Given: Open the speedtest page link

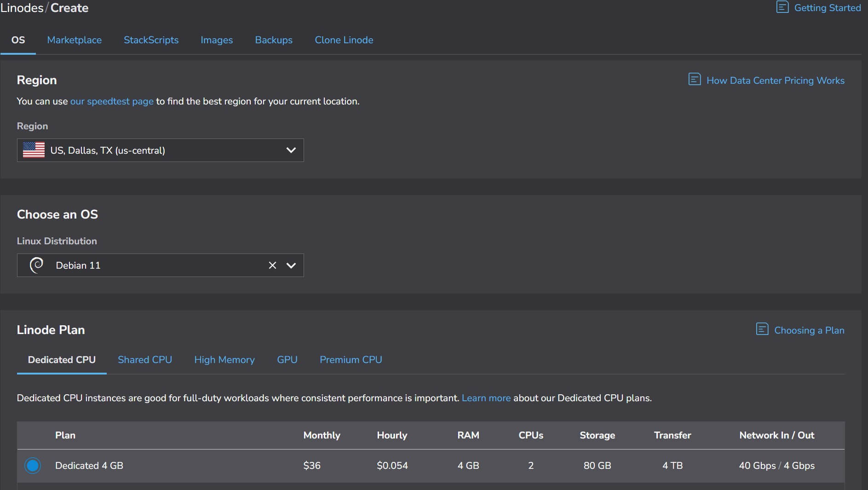Looking at the screenshot, I should coord(112,101).
